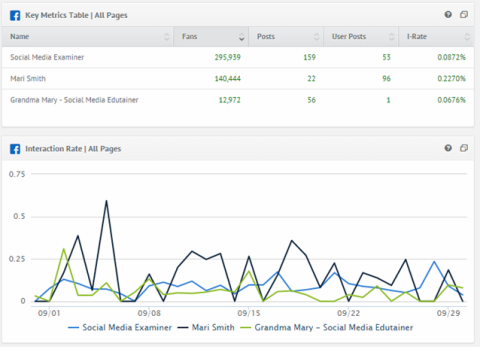Expand the Interaction Rate widget window
The width and height of the screenshot is (480, 361).
coord(464,148)
